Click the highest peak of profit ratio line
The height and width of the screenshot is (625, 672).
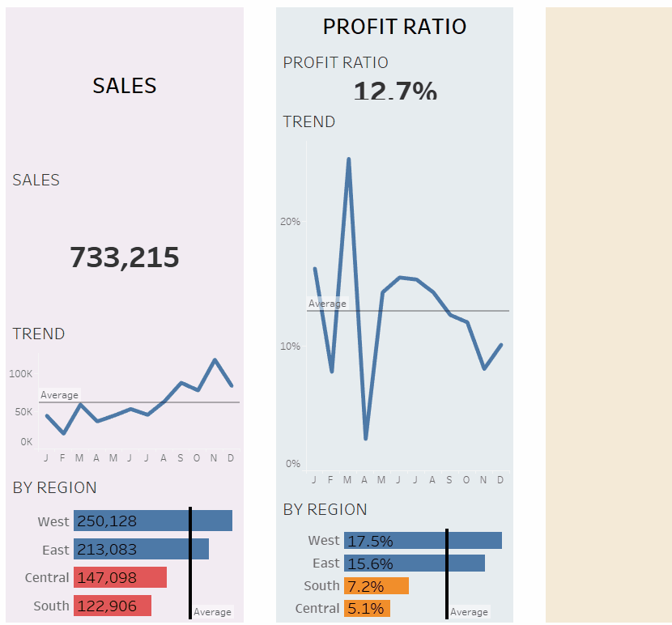pos(349,159)
